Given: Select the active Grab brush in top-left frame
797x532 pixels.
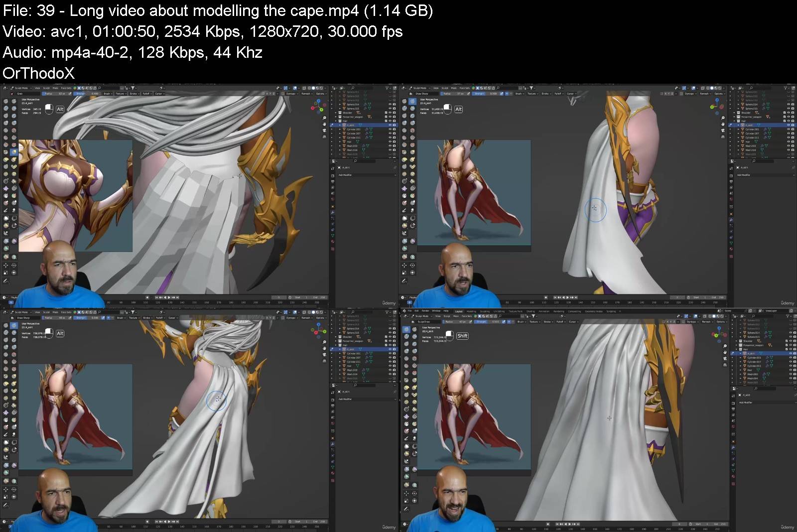Looking at the screenshot, I should tap(14, 152).
